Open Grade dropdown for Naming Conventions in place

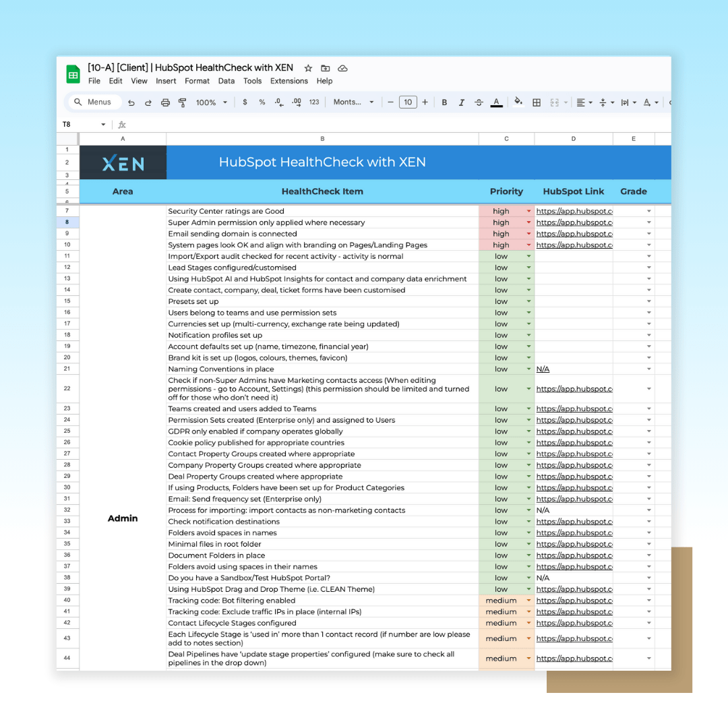(648, 369)
